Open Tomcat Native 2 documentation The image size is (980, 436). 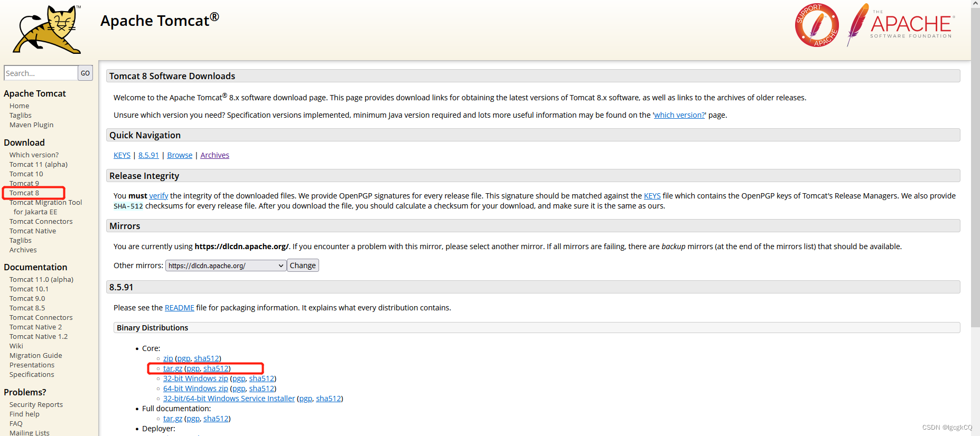(35, 327)
